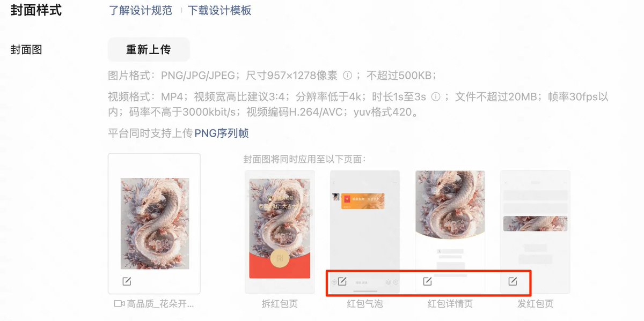Click orange red-packet bubble in 红包气泡 preview

(x=363, y=200)
